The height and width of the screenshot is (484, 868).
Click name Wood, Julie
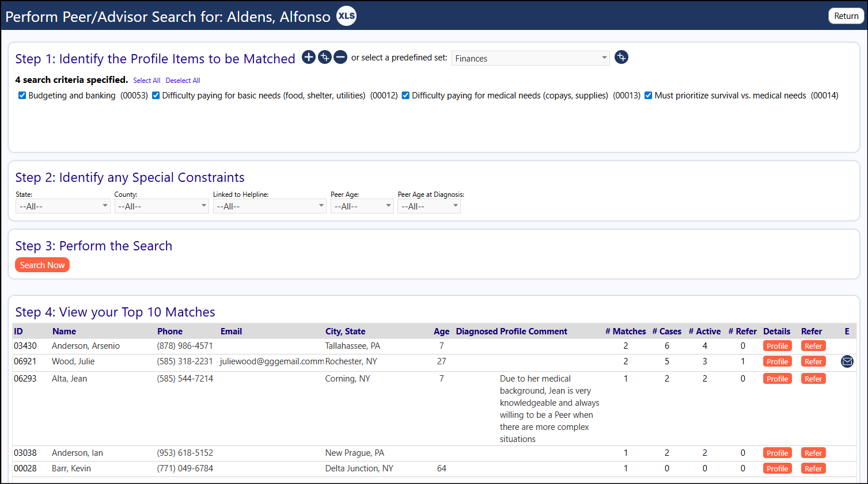(x=73, y=361)
